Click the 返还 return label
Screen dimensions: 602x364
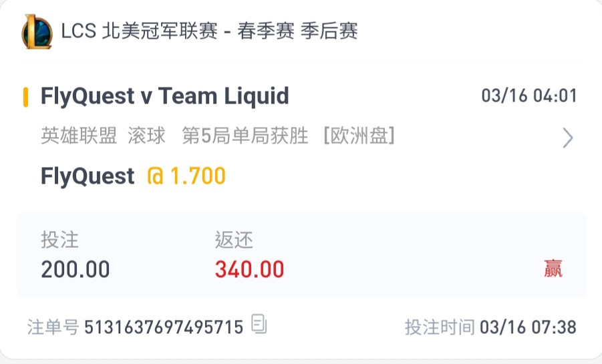pos(234,240)
